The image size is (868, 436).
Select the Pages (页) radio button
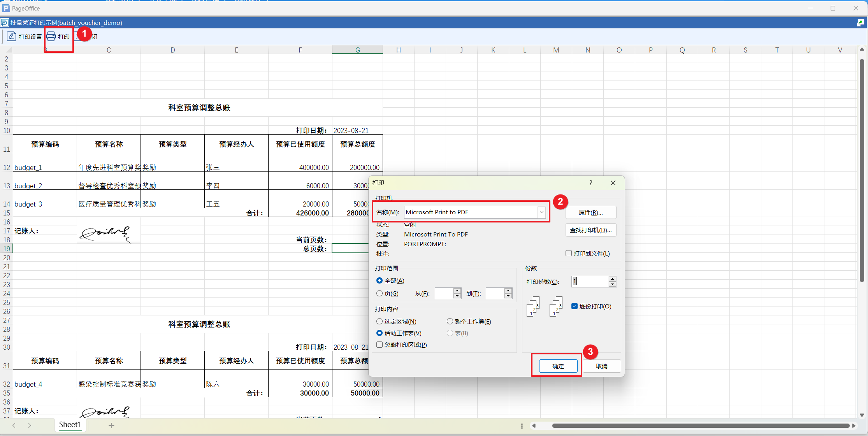[380, 294]
